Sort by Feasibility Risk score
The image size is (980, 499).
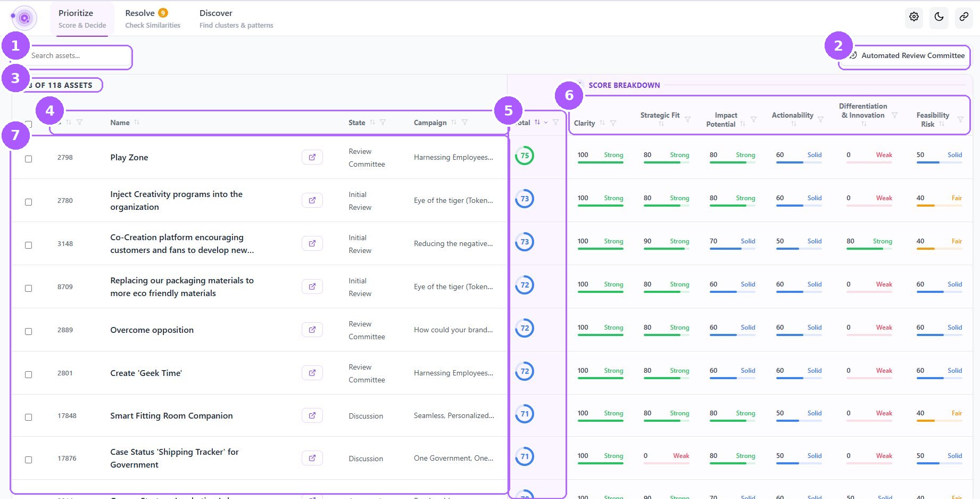click(942, 124)
